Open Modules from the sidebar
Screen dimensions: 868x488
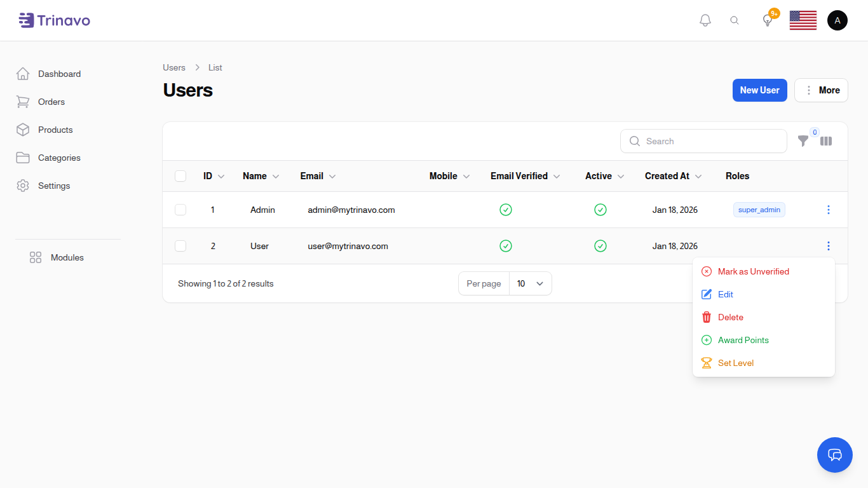pos(67,257)
